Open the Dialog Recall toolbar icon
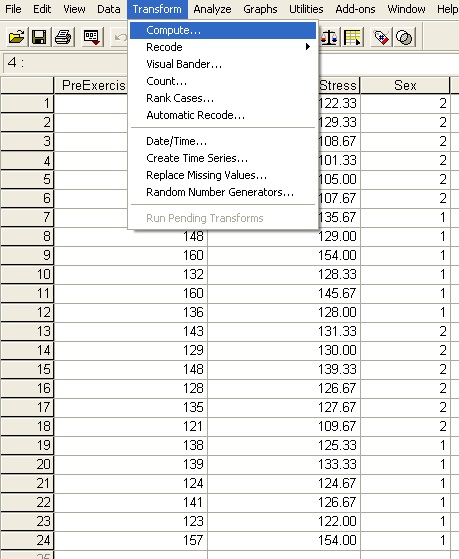This screenshot has width=459, height=559. [91, 37]
